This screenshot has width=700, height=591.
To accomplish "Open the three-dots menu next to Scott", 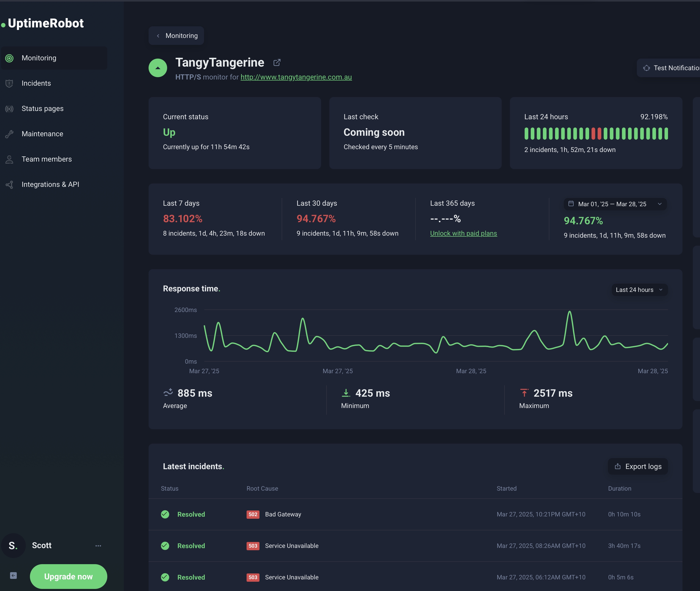I will 98,546.
